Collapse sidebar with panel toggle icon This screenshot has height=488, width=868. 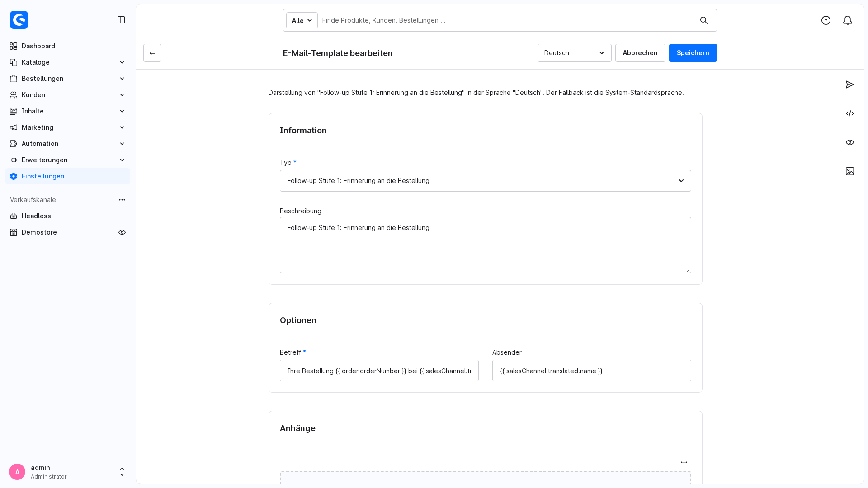click(121, 20)
